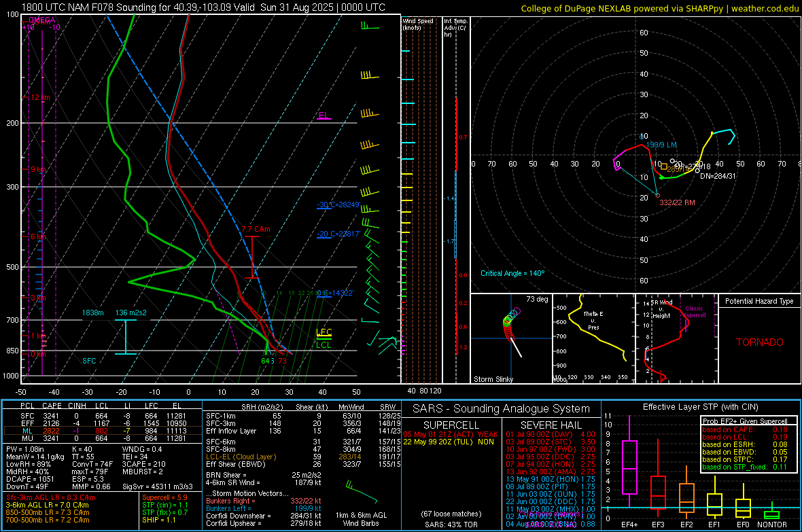Click the 'DCAPE = 1051' value

pyautogui.click(x=30, y=479)
